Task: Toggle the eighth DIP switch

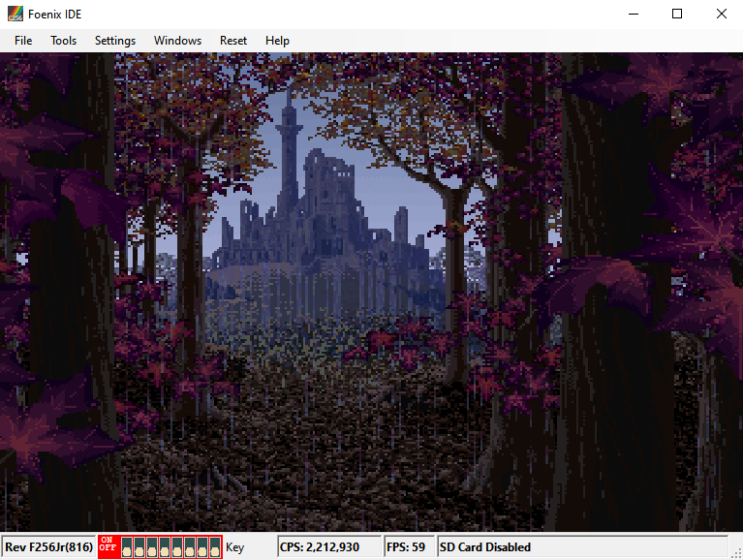Action: click(x=215, y=546)
